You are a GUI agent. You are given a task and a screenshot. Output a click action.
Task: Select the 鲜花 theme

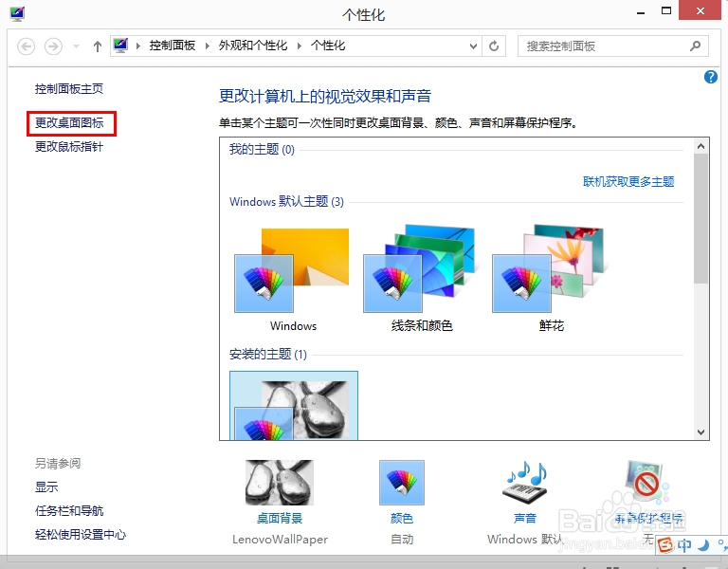551,278
